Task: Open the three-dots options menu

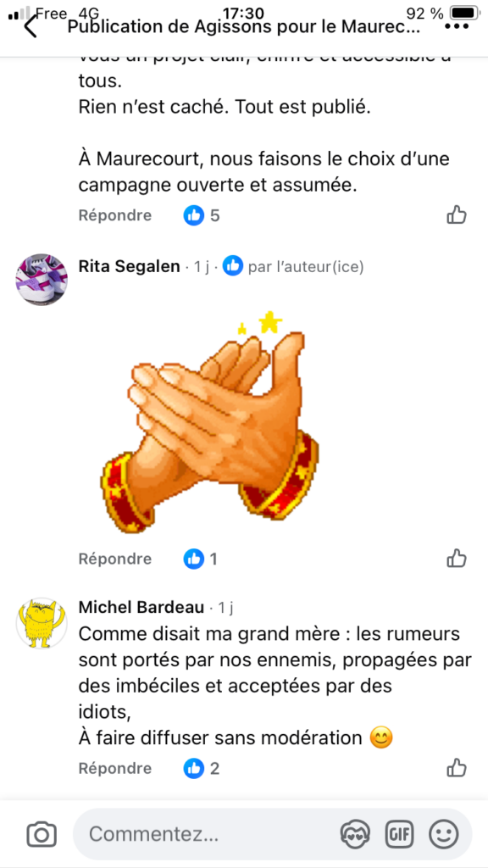Action: 460,26
